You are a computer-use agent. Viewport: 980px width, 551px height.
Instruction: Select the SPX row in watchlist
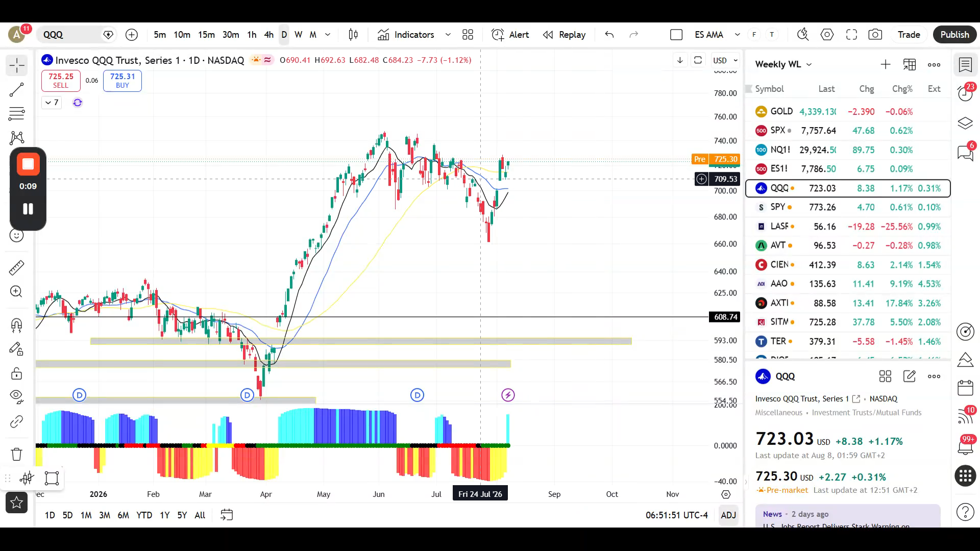(x=848, y=131)
